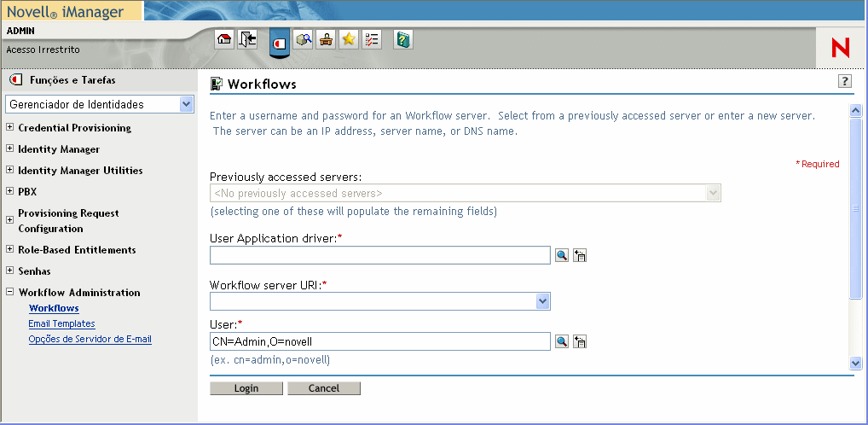This screenshot has width=868, height=425.
Task: Click the Novell N logo
Action: pyautogui.click(x=840, y=48)
